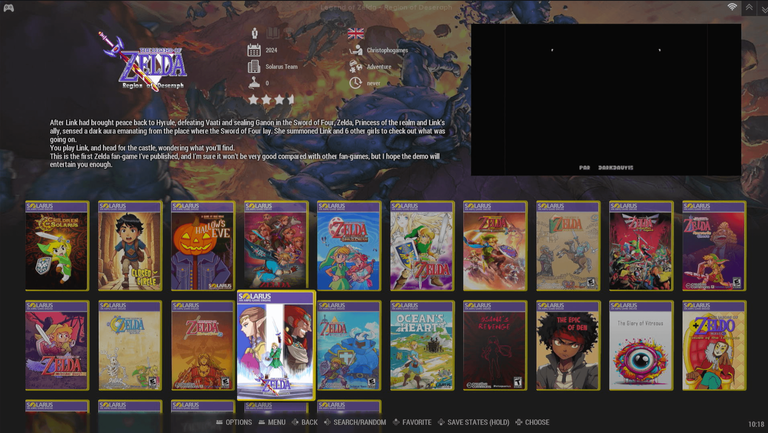Click the 'Adventure' genre text
The width and height of the screenshot is (768, 433).
coord(379,67)
